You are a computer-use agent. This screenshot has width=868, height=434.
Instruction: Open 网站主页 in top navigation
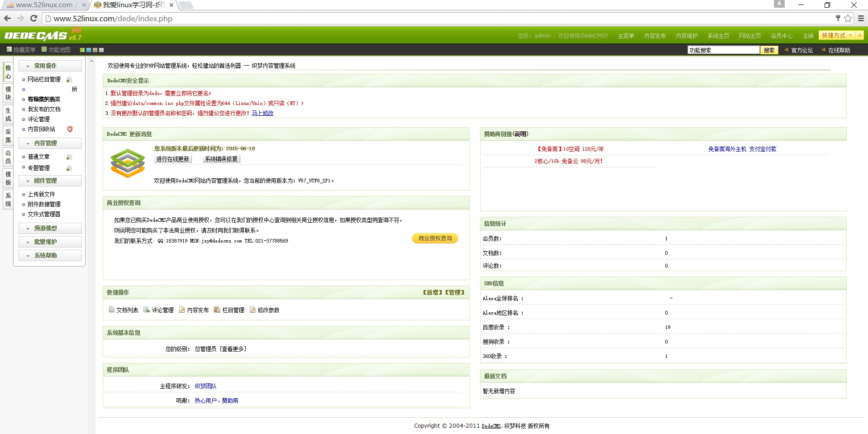pos(750,36)
